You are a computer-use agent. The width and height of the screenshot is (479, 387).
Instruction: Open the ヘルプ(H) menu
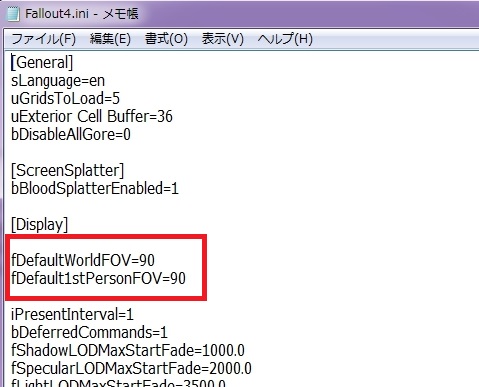coord(285,39)
